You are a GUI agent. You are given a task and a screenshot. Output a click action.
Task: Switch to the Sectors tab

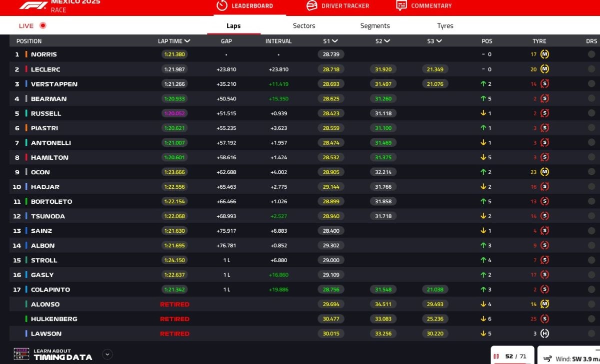304,26
